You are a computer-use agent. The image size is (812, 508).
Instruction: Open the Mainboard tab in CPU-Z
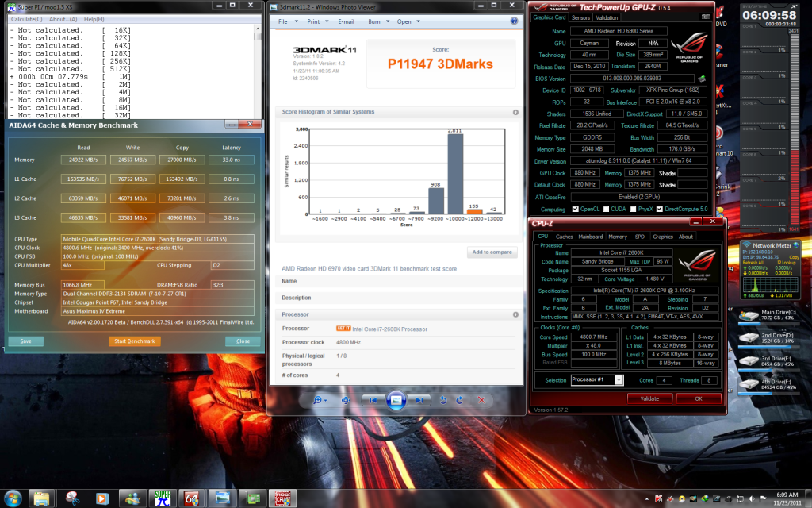(590, 237)
